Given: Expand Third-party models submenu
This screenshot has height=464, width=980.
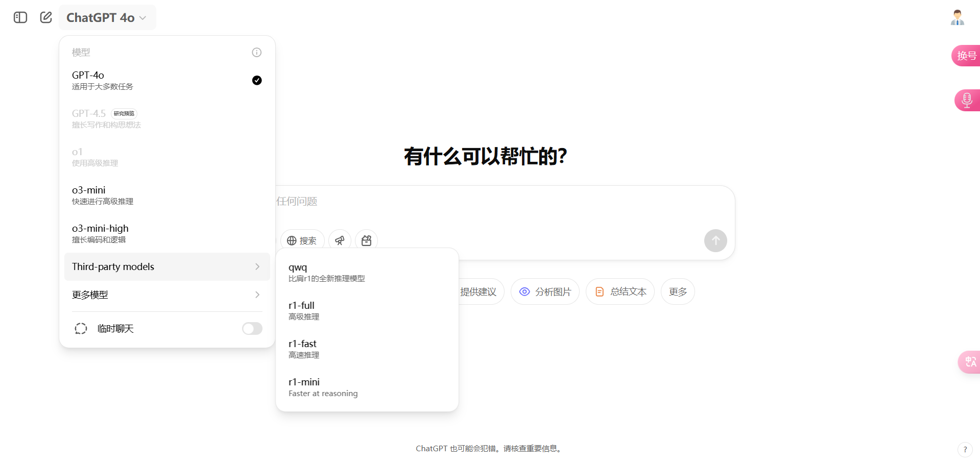Looking at the screenshot, I should 166,266.
